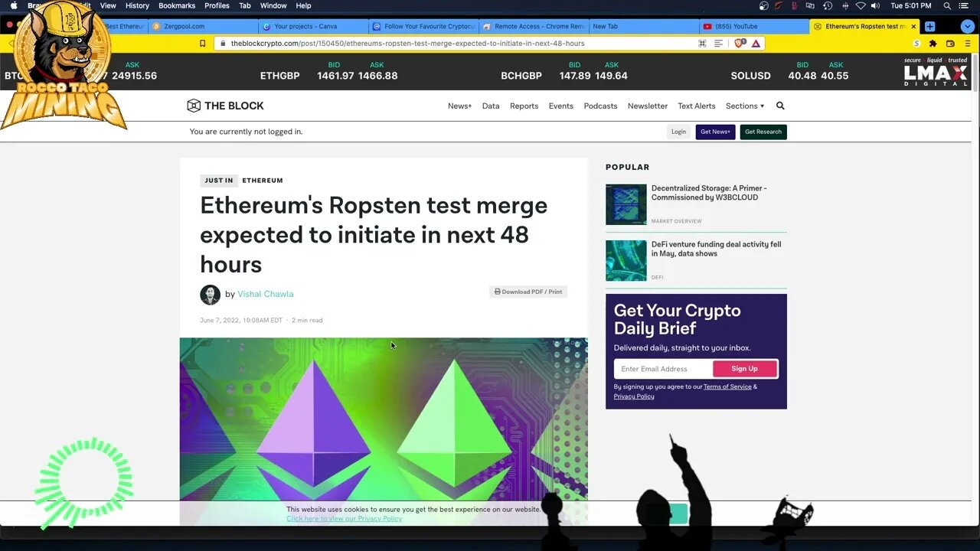Click the round S extension icon
980x551 pixels.
(x=916, y=44)
